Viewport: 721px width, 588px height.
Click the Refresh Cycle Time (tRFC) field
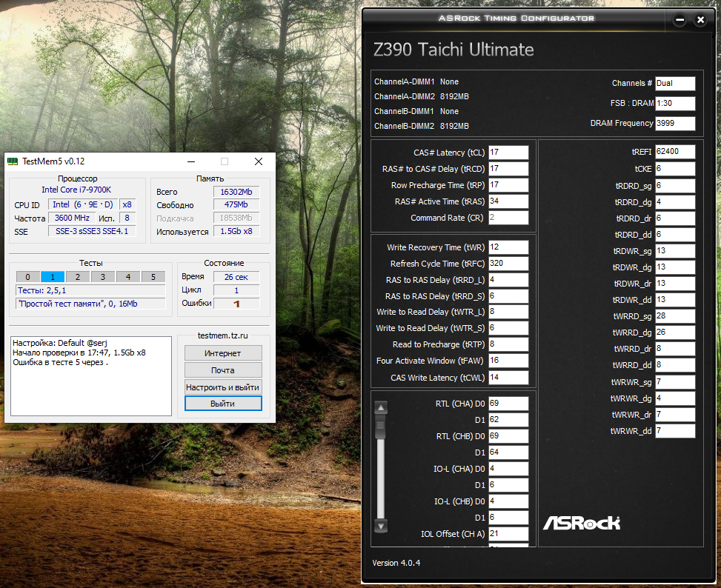click(x=508, y=264)
